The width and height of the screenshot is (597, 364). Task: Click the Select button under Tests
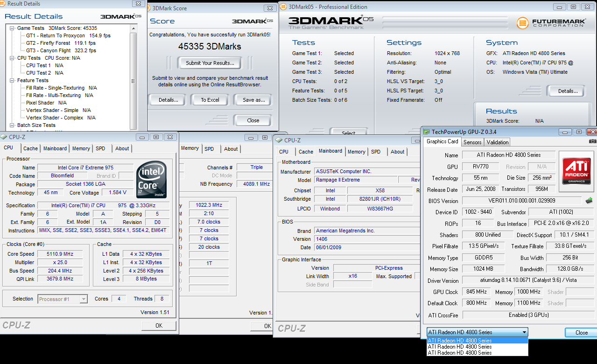click(x=349, y=132)
